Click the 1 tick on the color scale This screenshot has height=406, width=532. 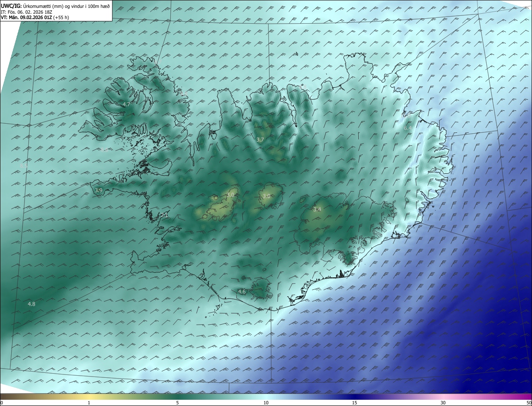(89, 403)
